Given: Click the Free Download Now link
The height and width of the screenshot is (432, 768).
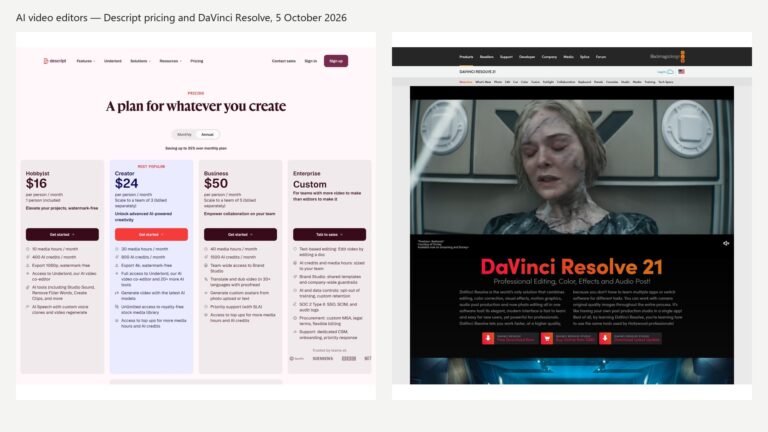Looking at the screenshot, I should (x=516, y=339).
